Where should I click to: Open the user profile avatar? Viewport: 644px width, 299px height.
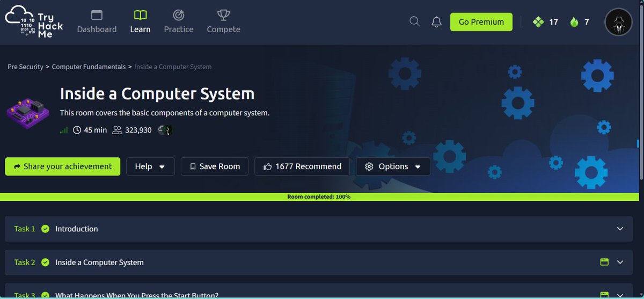tap(618, 22)
